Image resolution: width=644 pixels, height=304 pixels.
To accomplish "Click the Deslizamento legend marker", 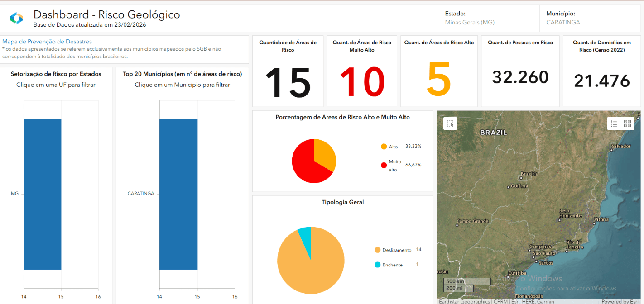I will coord(377,250).
